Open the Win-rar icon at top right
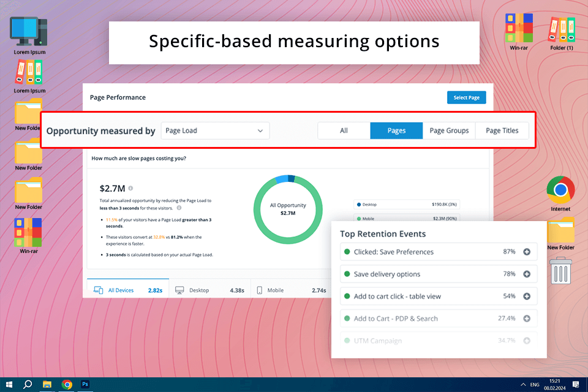This screenshot has width=588, height=392. (x=518, y=28)
